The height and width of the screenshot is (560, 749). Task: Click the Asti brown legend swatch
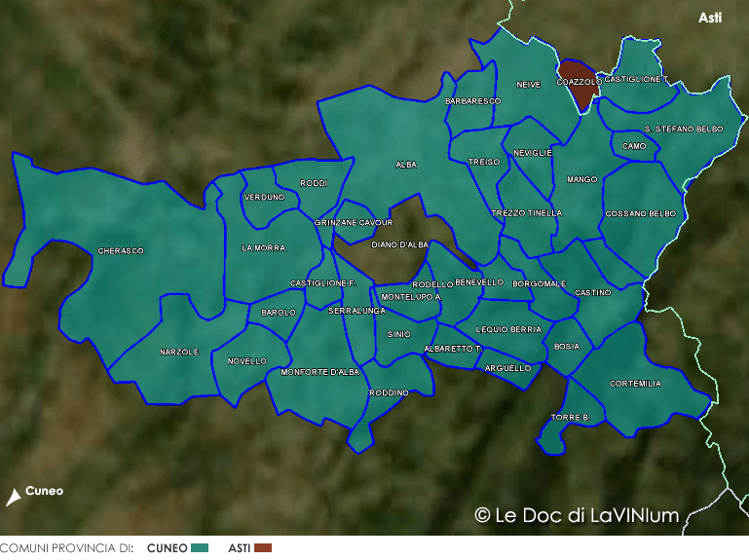263,548
